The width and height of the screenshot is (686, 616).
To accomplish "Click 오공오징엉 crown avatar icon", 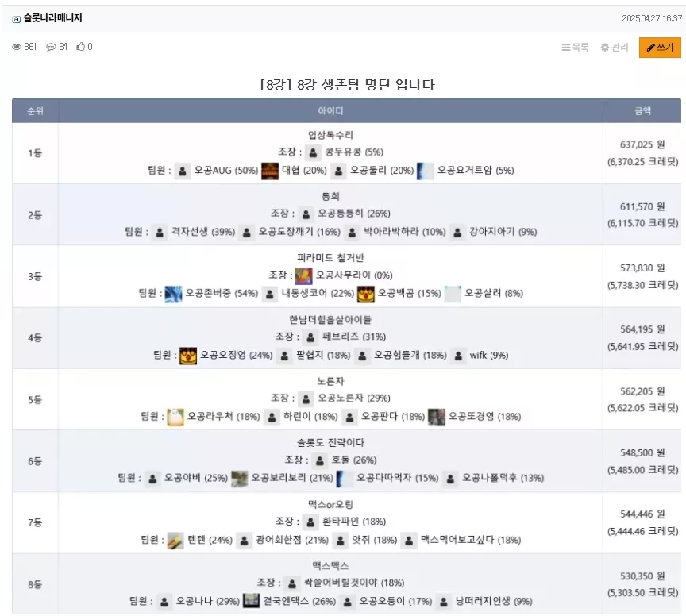I will point(188,356).
